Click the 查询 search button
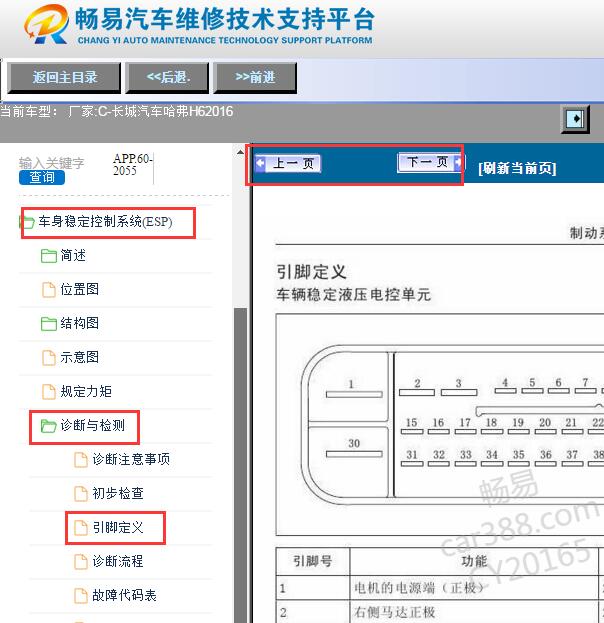This screenshot has width=604, height=623. coord(42,177)
